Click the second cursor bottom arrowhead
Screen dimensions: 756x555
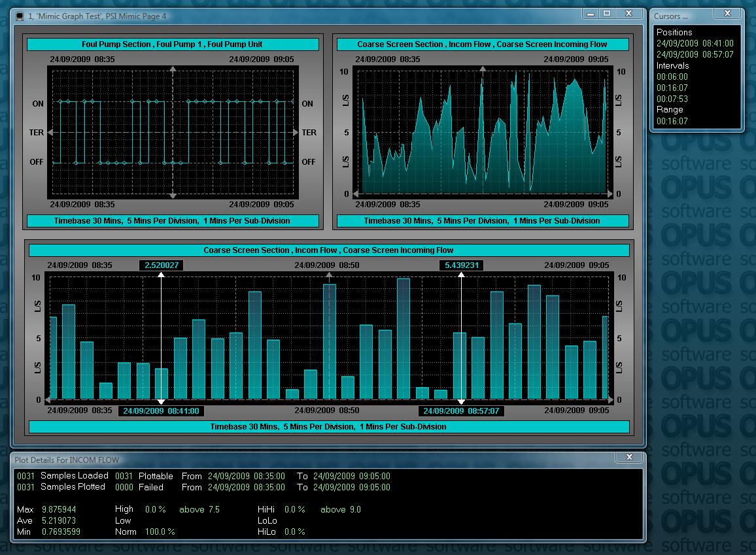pos(461,401)
